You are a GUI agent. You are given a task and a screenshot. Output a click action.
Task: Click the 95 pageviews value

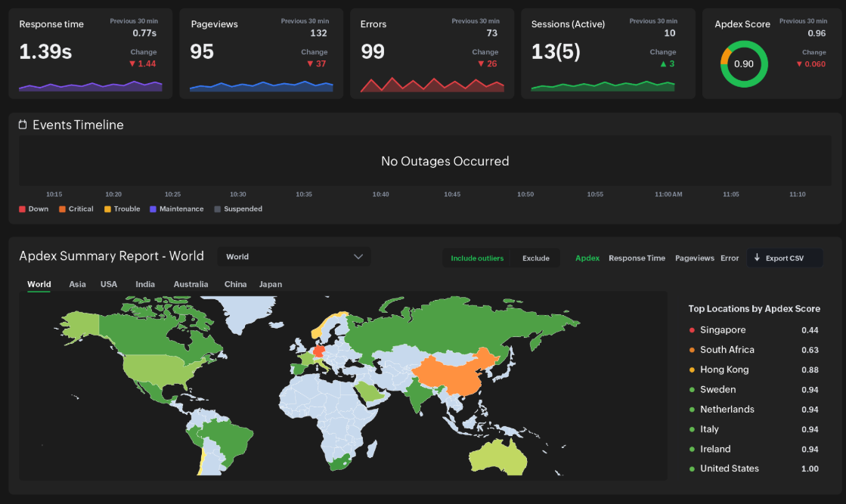[x=202, y=51]
